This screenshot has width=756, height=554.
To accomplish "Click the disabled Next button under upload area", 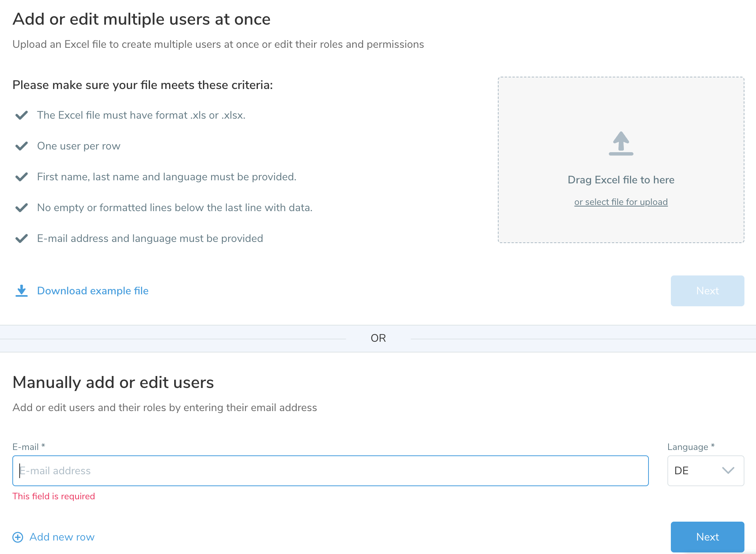I will pos(707,291).
